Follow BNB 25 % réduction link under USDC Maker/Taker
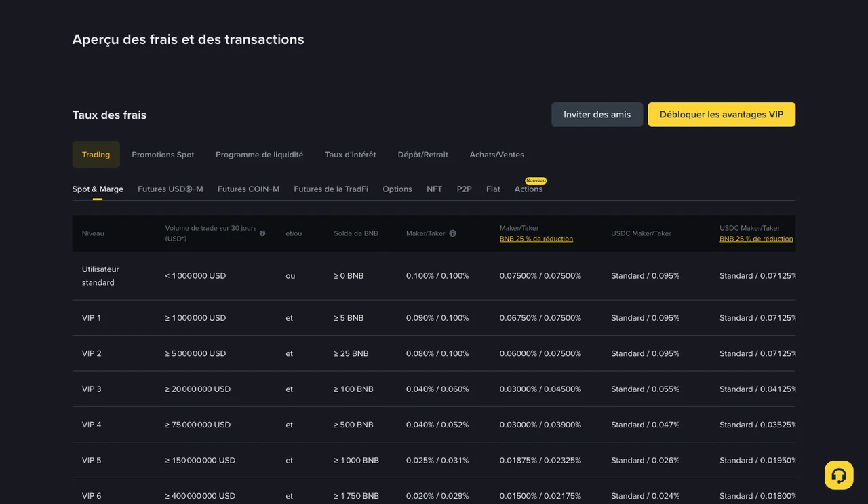The width and height of the screenshot is (868, 504). click(x=756, y=239)
